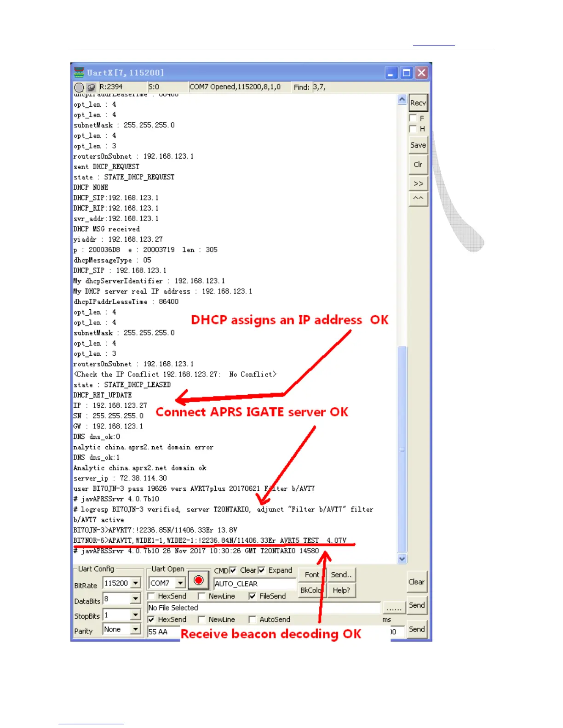Close the UartX window

coord(421,73)
